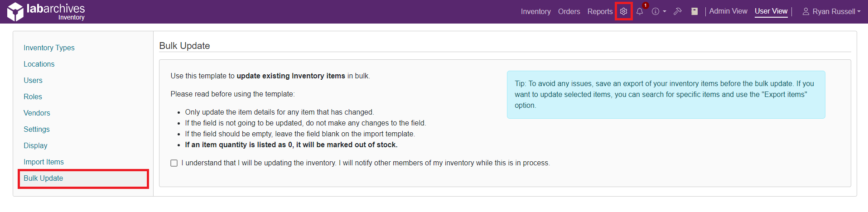The height and width of the screenshot is (212, 868).
Task: Open the Roles sidebar link
Action: (x=33, y=97)
